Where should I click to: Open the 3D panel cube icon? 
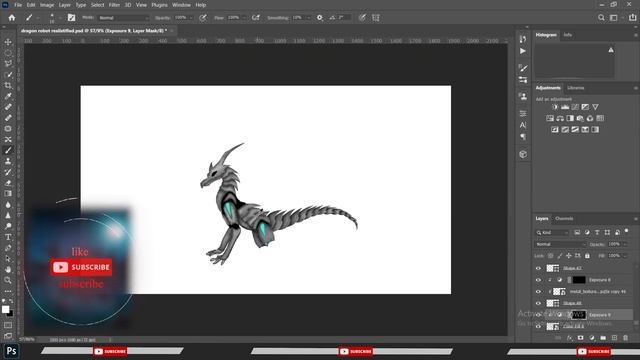[523, 154]
